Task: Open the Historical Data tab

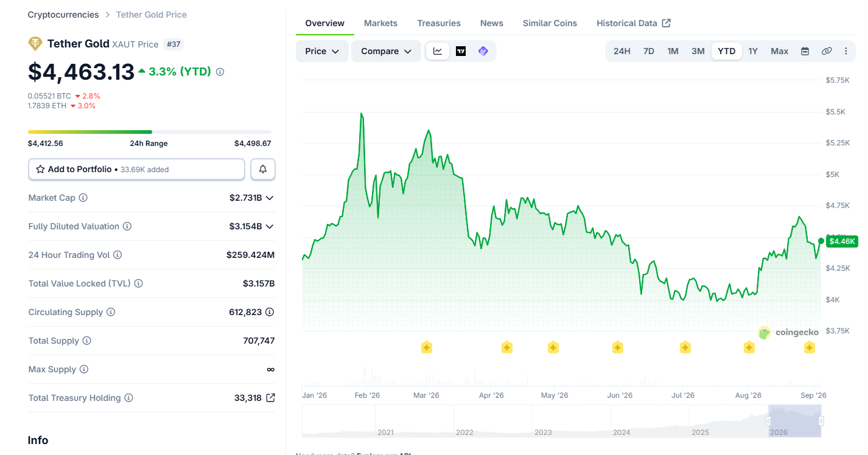Action: (x=634, y=23)
